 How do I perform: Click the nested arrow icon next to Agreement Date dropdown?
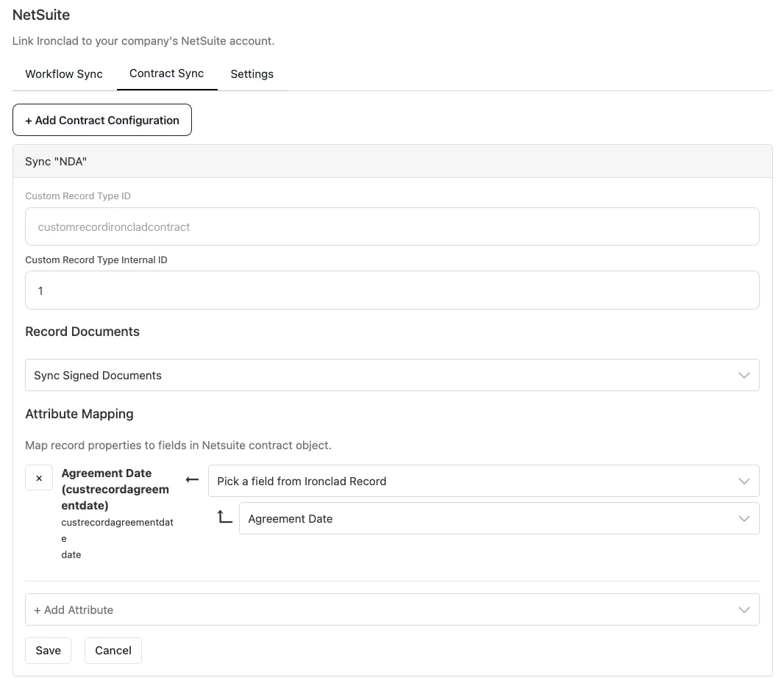point(224,517)
